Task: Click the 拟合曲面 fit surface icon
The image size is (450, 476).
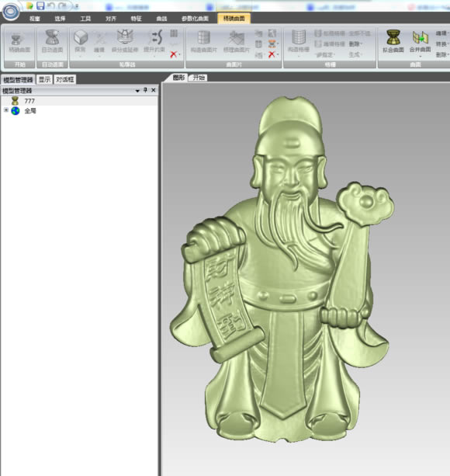Action: pos(393,37)
